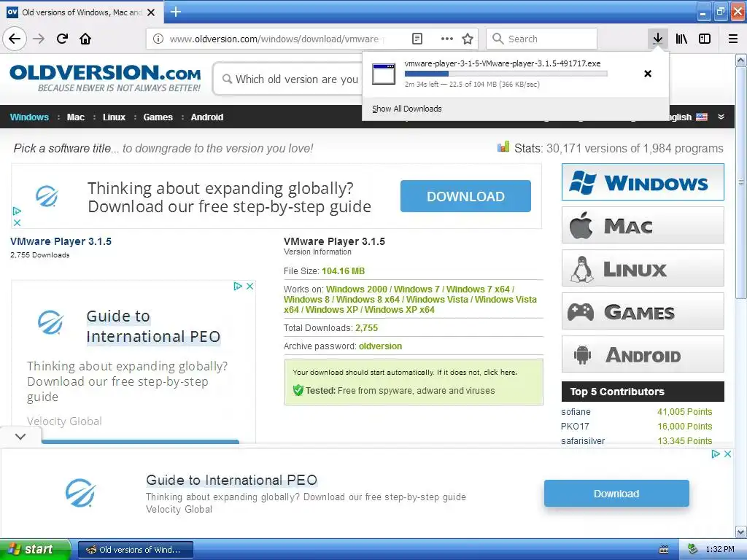
Task: Click the green tested shield icon
Action: coord(298,391)
